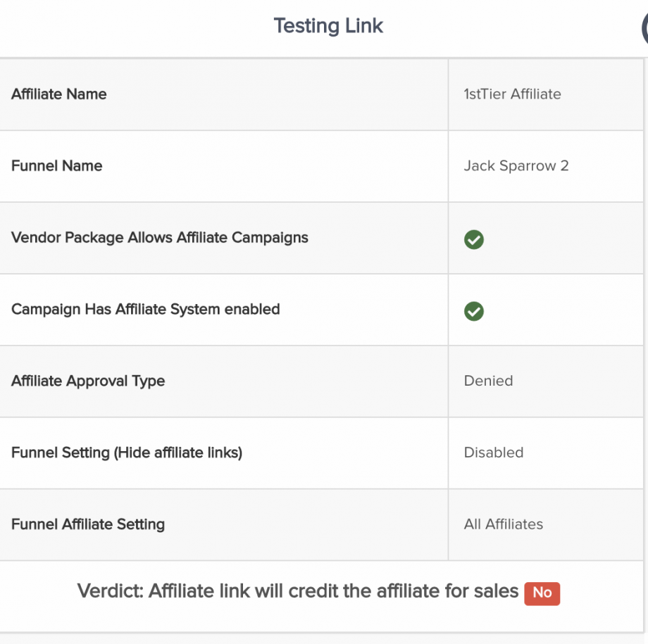
Task: Click Campaign Has Affiliate System enabled label
Action: (146, 310)
